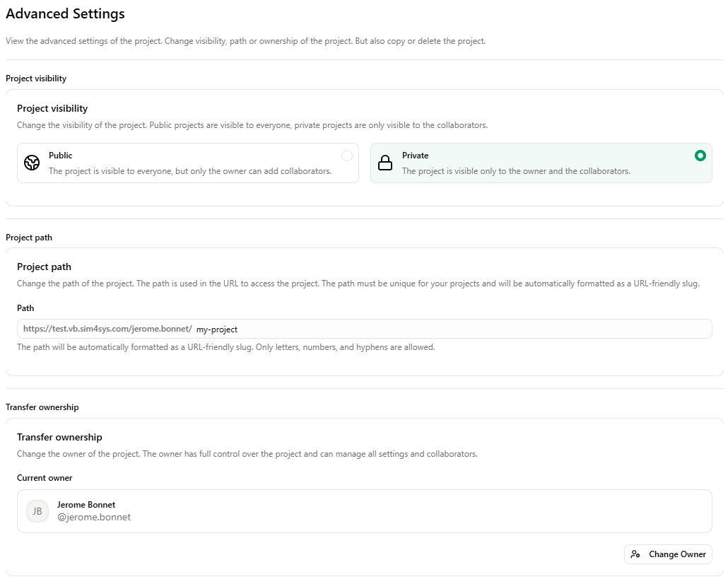Open the Project visibility section
Image resolution: width=728 pixels, height=584 pixels.
(x=36, y=78)
